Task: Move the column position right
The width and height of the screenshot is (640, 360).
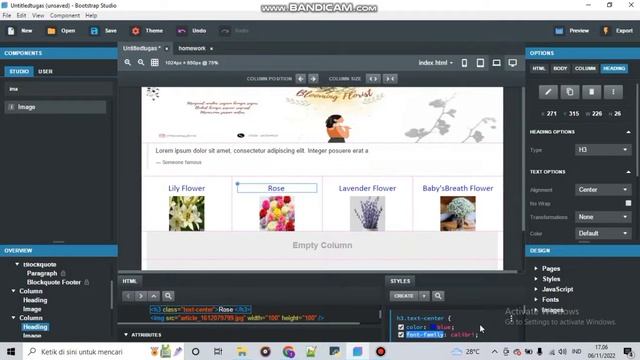Action: (313, 78)
